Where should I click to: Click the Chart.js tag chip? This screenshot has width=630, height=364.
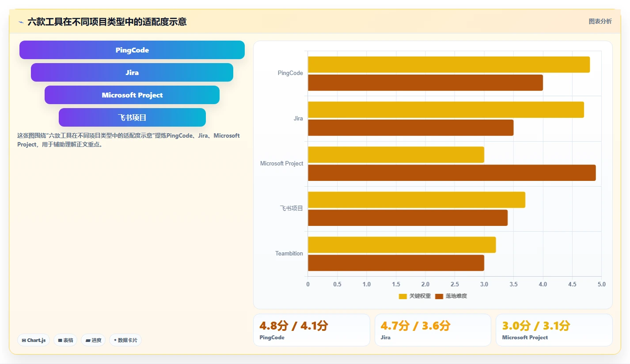pos(34,340)
